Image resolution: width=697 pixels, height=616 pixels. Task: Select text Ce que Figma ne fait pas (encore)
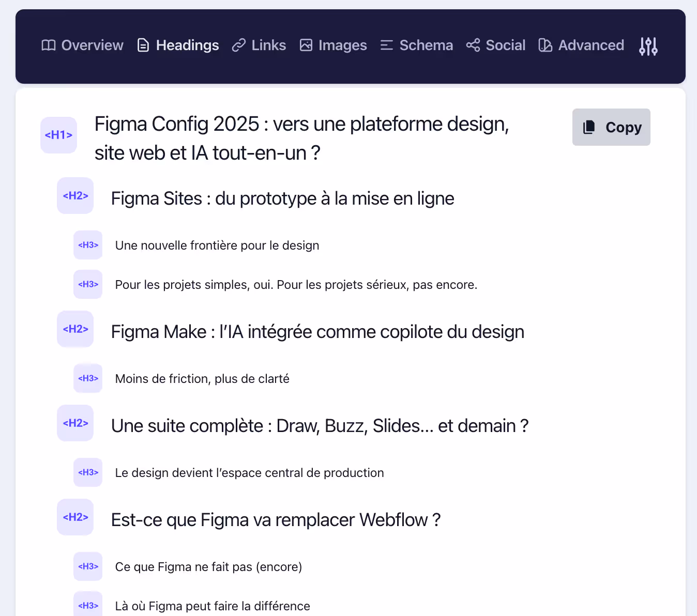coord(208,567)
